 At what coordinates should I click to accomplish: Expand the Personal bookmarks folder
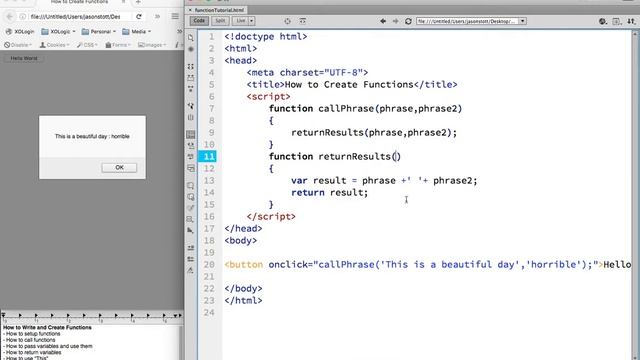click(98, 31)
